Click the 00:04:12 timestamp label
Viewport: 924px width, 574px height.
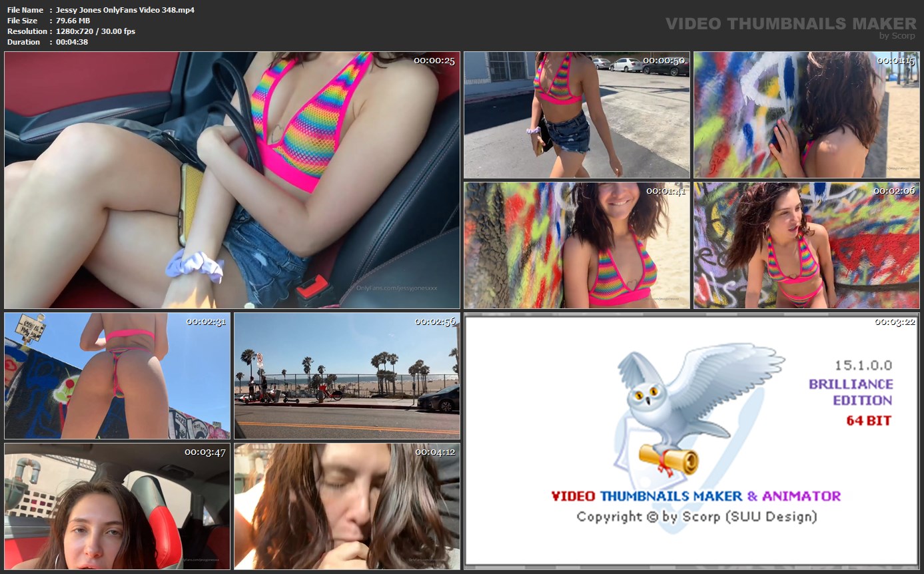point(435,452)
